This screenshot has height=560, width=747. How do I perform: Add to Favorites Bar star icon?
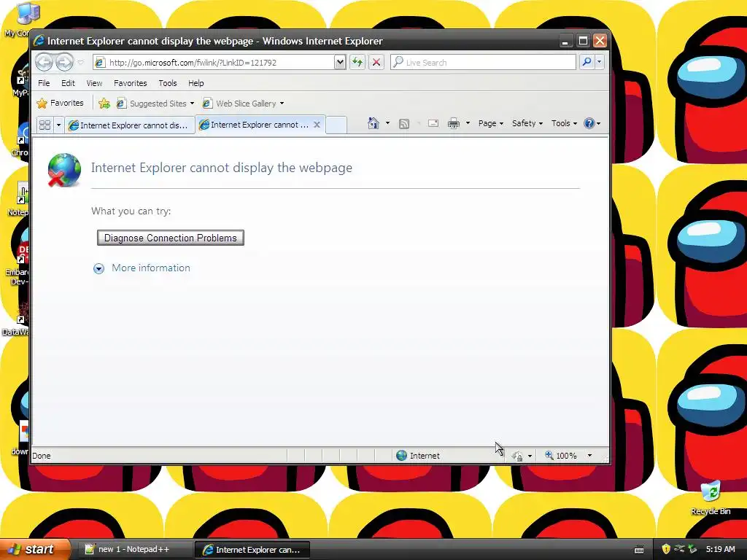[104, 104]
